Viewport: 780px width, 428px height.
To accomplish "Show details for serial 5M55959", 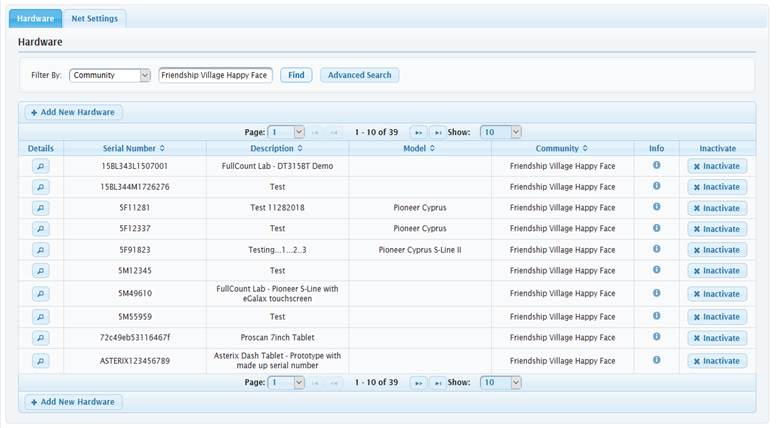I will (41, 317).
